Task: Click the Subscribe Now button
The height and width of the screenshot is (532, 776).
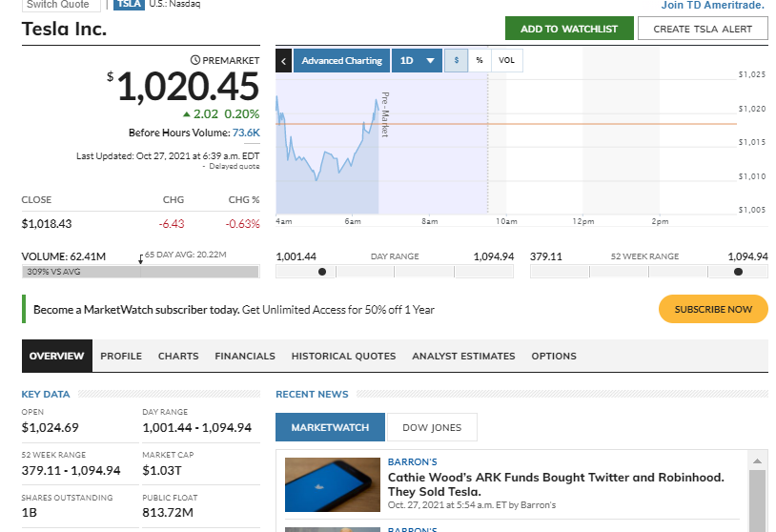Action: tap(713, 309)
